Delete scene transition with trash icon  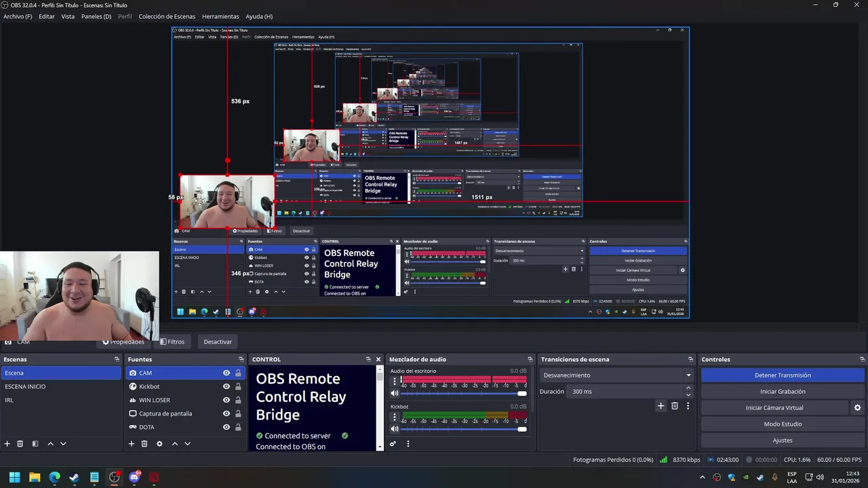[x=675, y=406]
